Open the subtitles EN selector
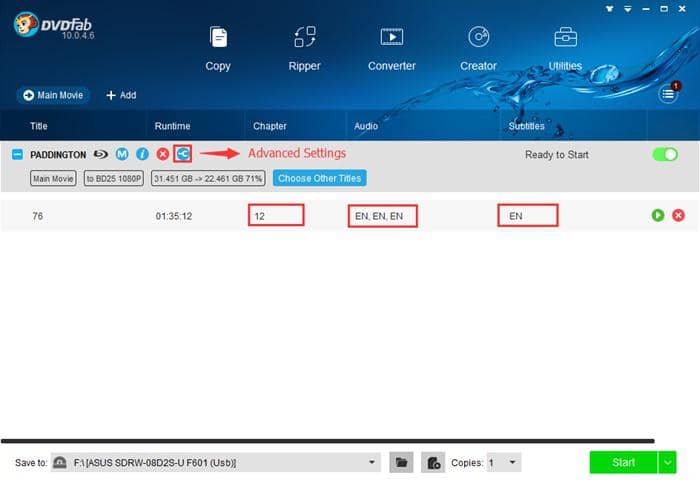The width and height of the screenshot is (700, 482). pos(528,215)
